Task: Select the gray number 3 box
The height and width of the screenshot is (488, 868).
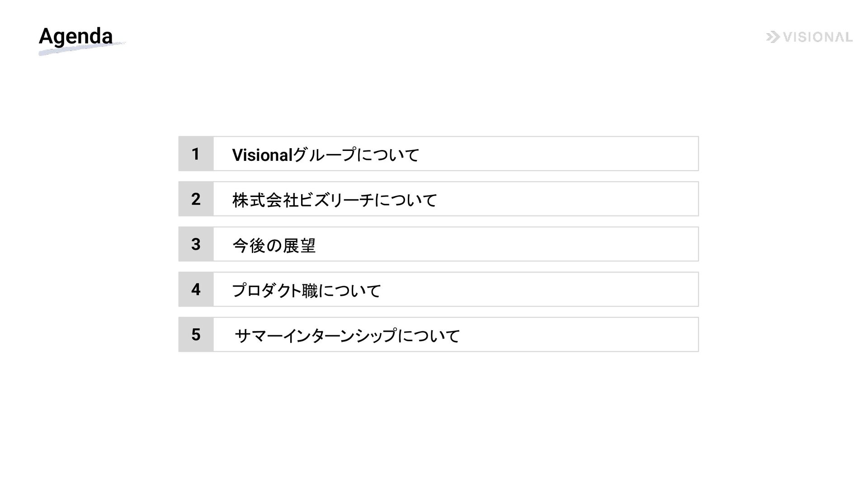Action: tap(196, 244)
